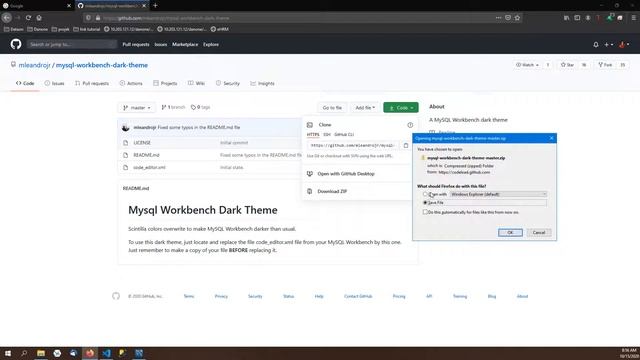The width and height of the screenshot is (640, 360).
Task: Open the Contact GitHub footer link
Action: click(358, 296)
